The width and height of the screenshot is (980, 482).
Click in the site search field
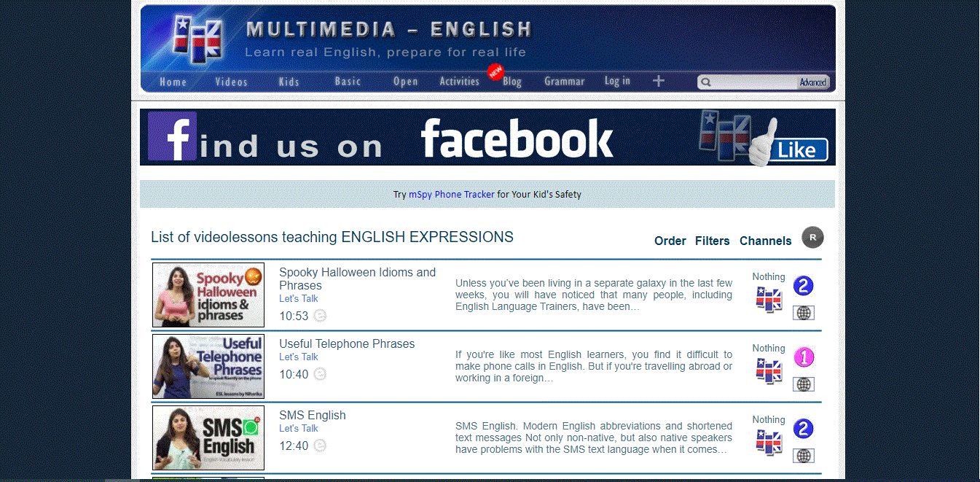click(755, 82)
